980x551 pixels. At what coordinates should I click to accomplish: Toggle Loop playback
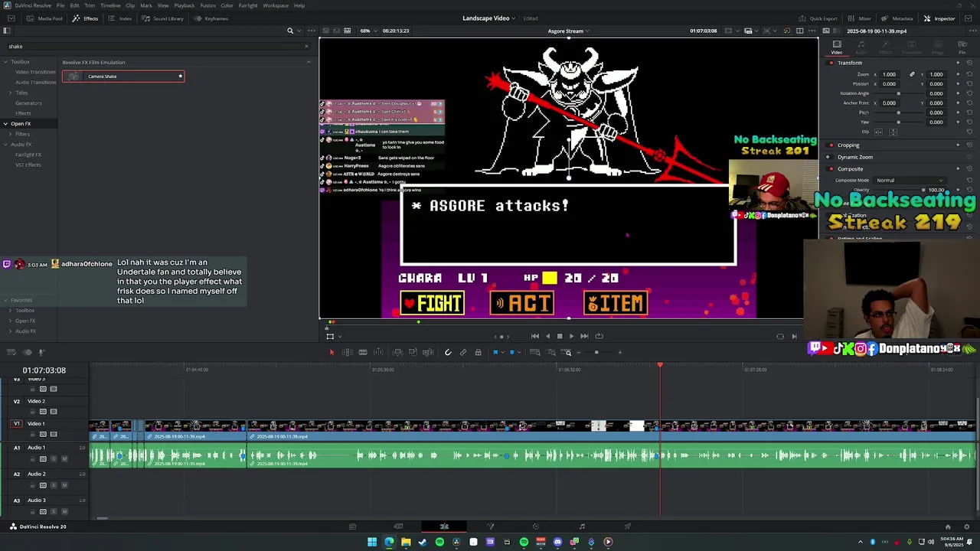click(599, 336)
